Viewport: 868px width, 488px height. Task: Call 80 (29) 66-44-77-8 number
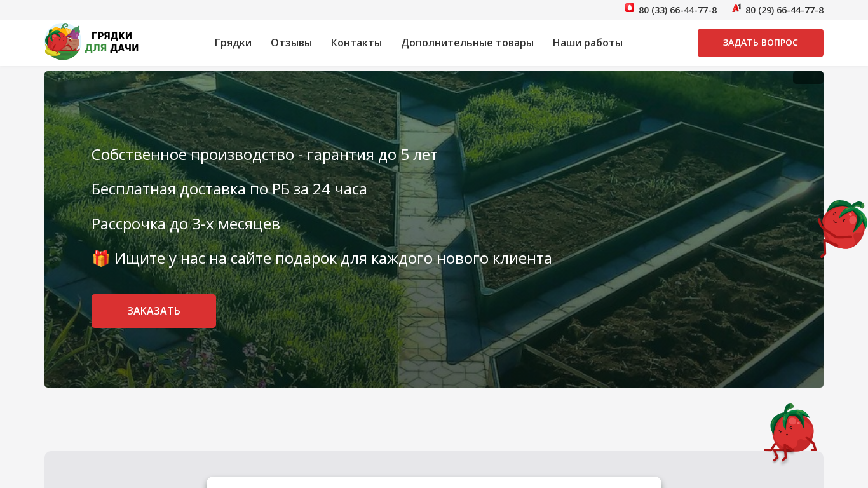tap(784, 10)
